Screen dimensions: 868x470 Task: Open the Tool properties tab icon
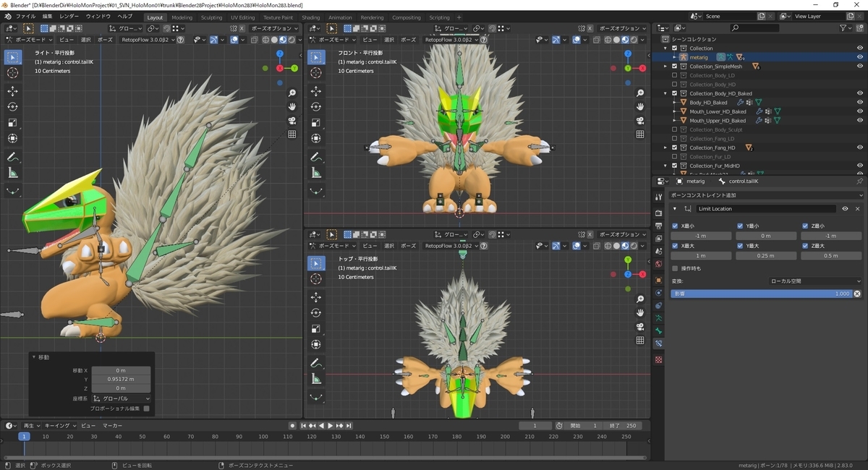click(x=658, y=197)
